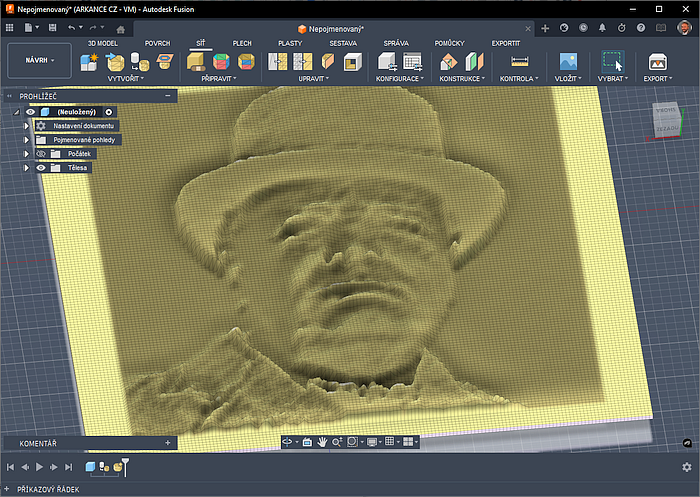Expand the Pojmenované pohledy tree node
The image size is (700, 497).
click(27, 140)
